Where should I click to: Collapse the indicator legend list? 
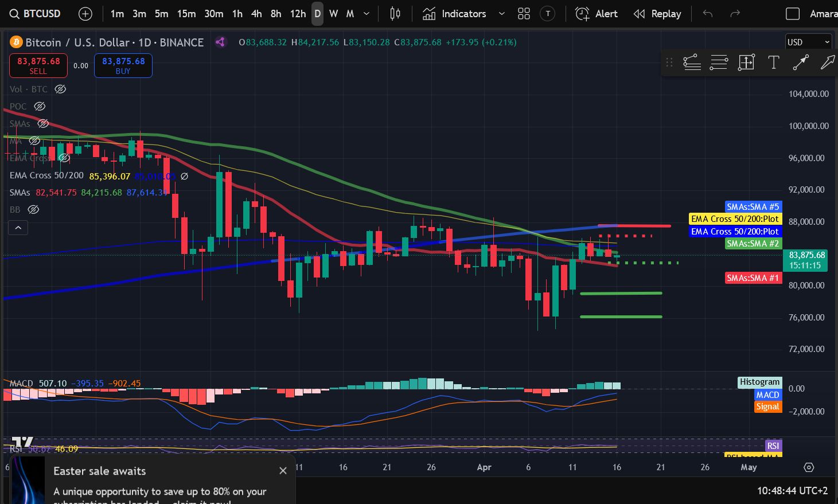[18, 228]
